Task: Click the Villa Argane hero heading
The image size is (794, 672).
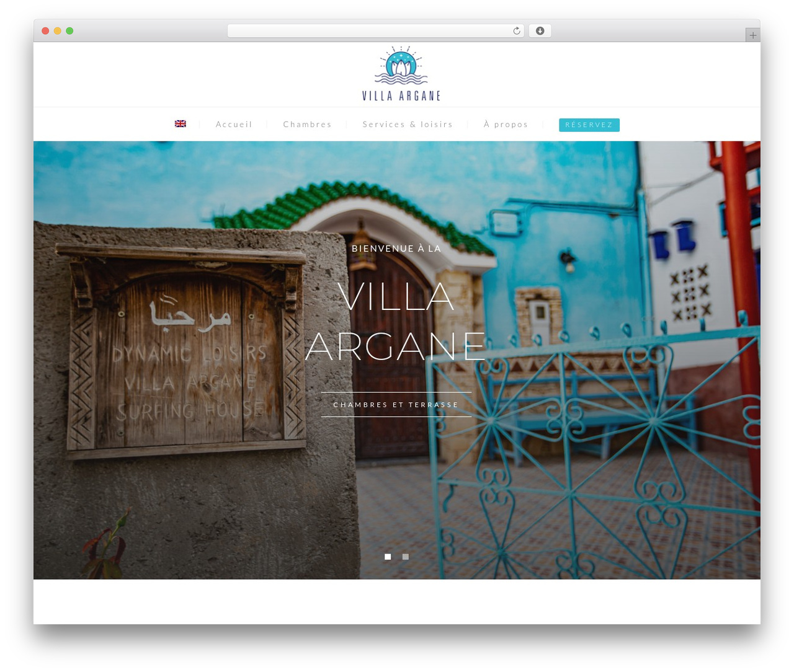Action: coord(396,321)
